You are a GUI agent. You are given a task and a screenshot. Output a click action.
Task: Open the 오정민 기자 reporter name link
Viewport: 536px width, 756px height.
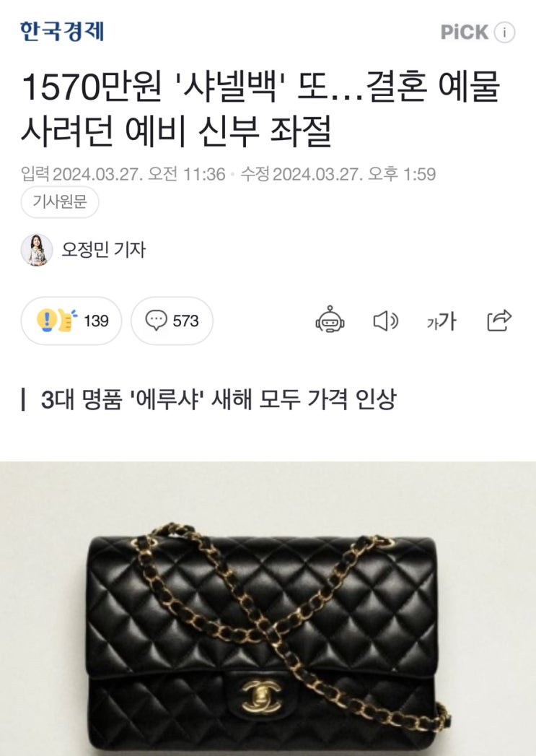click(103, 250)
